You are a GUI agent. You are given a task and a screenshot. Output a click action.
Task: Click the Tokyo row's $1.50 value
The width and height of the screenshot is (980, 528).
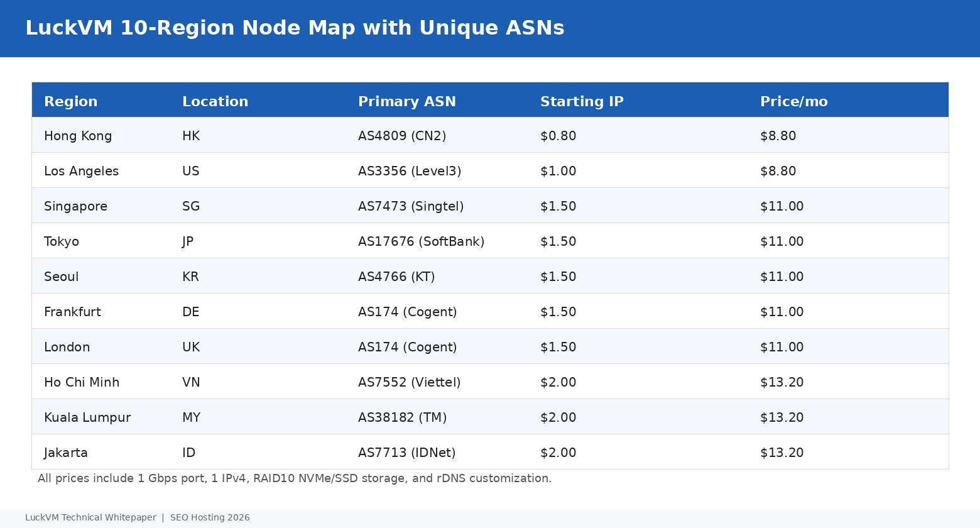(x=558, y=241)
